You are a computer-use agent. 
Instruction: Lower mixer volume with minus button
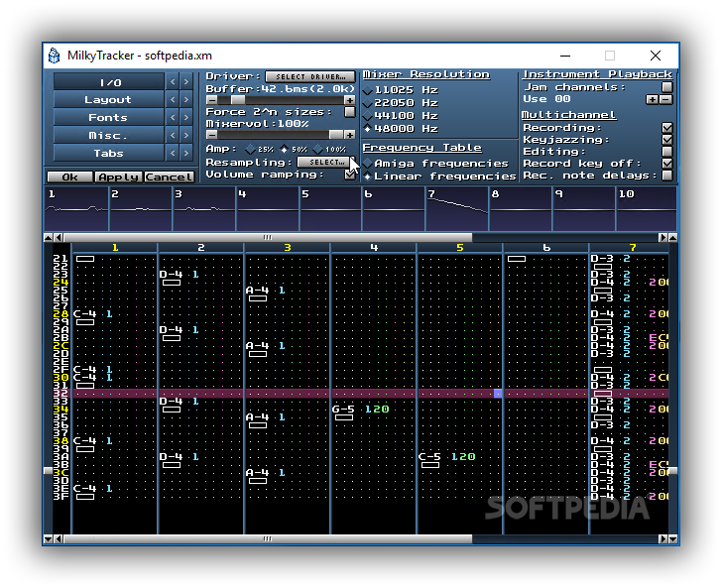212,135
